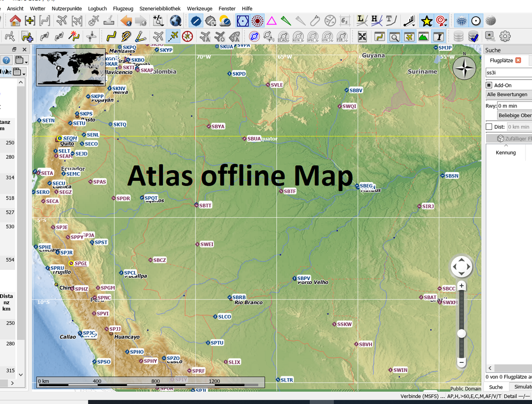Click the map zoom out minus button
532x404 pixels.
click(x=461, y=362)
